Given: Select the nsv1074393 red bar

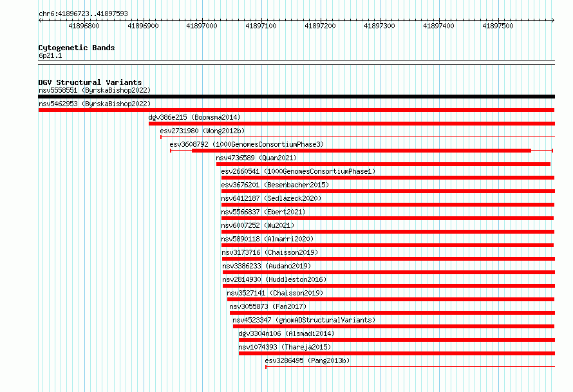Looking at the screenshot, I should (x=397, y=353).
